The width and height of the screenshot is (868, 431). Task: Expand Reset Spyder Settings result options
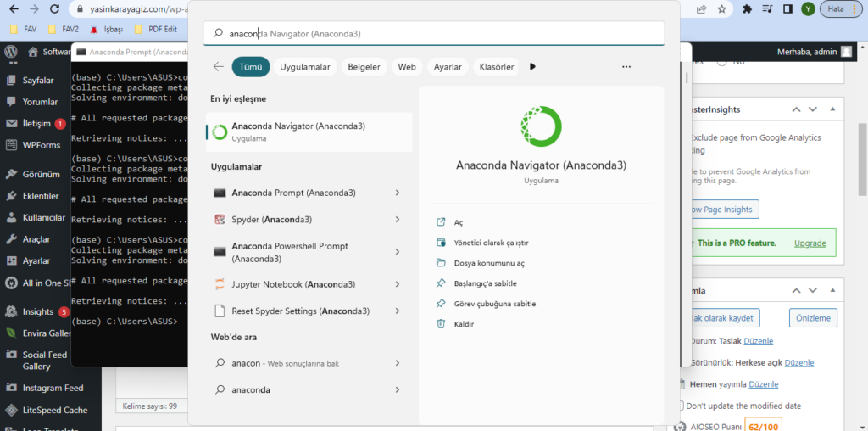(398, 311)
